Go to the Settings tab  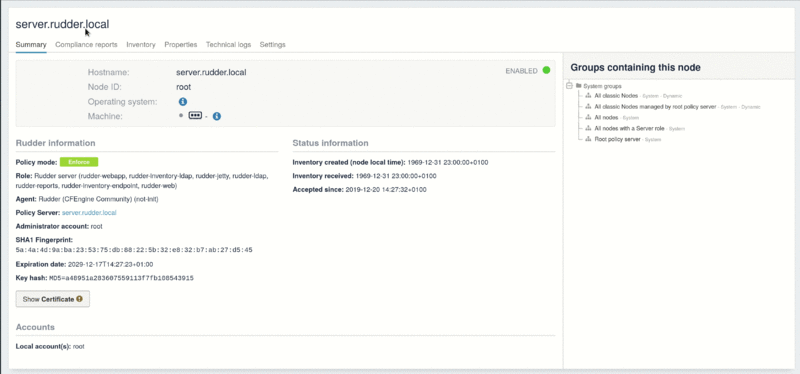[272, 44]
